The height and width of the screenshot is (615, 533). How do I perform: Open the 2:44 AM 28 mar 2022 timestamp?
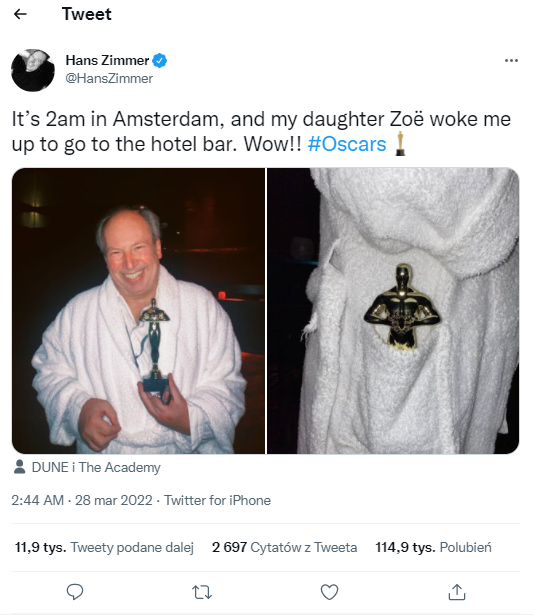coord(82,500)
